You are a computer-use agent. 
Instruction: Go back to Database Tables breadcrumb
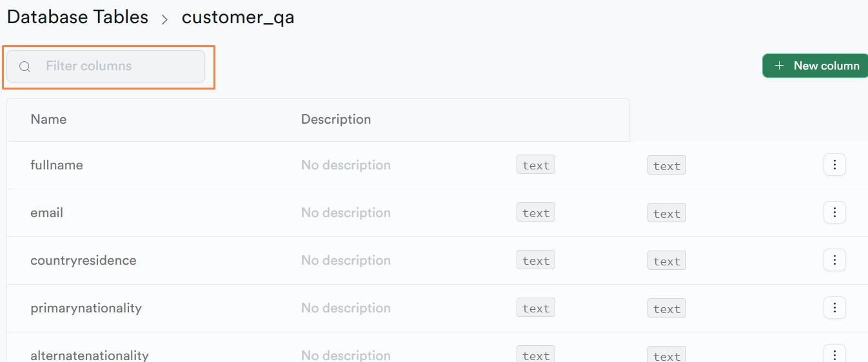coord(77,17)
